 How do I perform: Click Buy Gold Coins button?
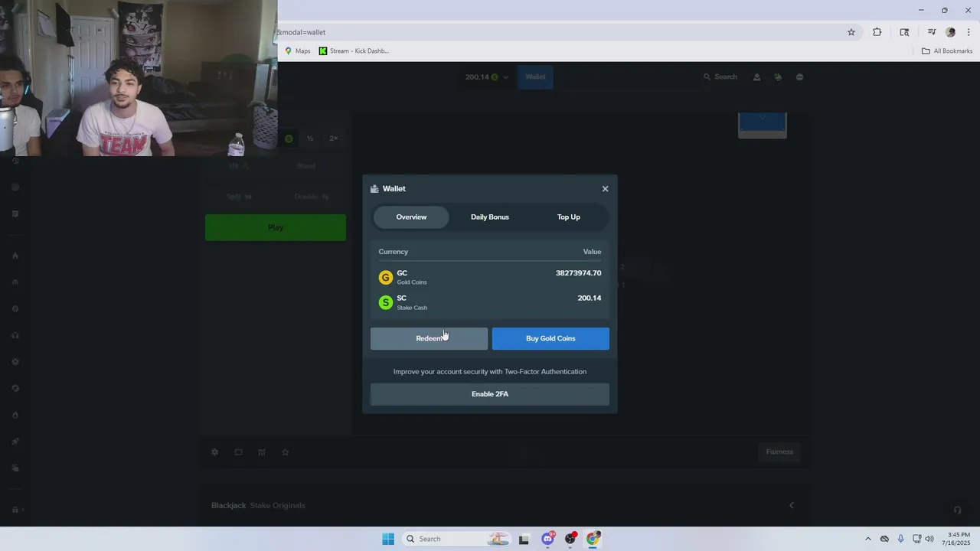[x=550, y=338]
